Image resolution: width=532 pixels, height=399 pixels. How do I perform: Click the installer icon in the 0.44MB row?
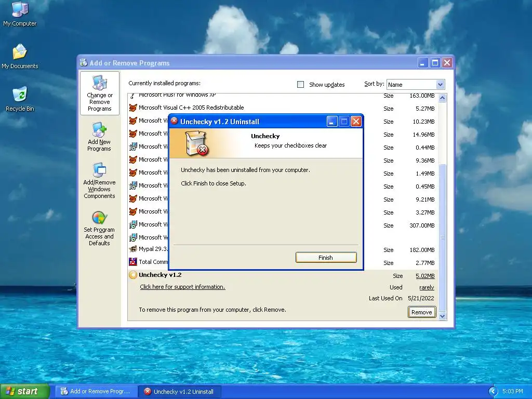click(133, 147)
